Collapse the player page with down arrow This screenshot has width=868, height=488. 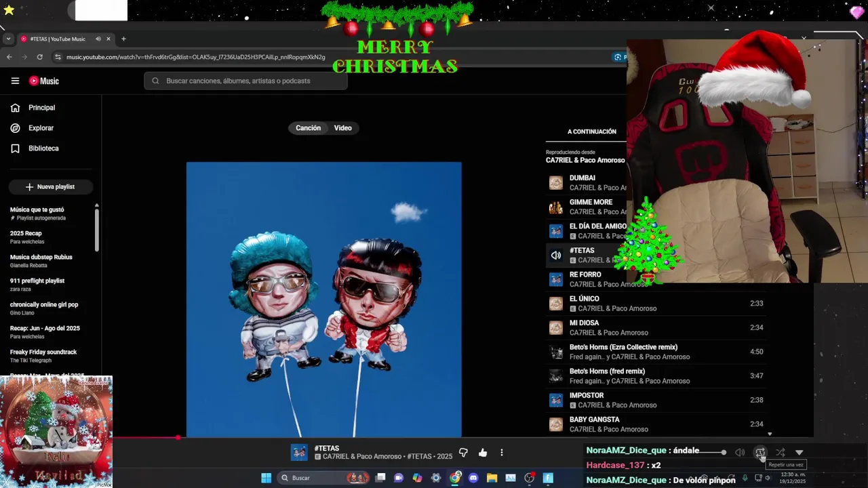(800, 452)
